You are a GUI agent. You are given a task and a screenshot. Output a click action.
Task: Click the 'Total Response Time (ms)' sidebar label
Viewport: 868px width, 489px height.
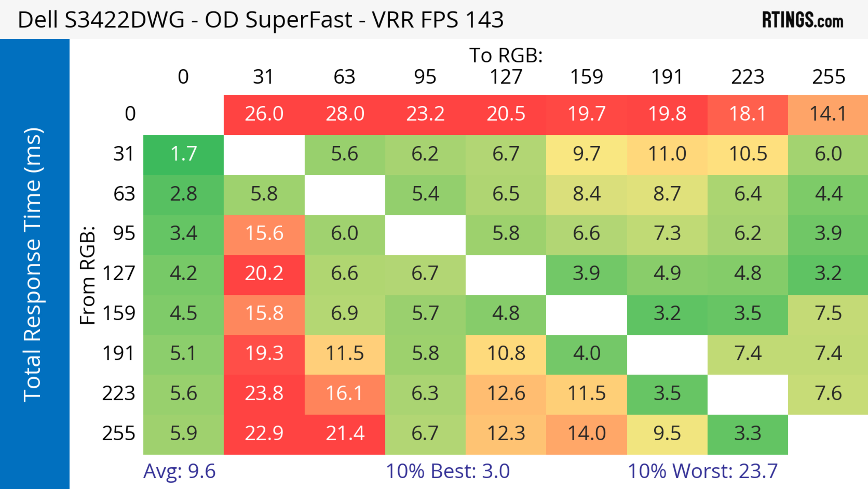[x=33, y=265]
